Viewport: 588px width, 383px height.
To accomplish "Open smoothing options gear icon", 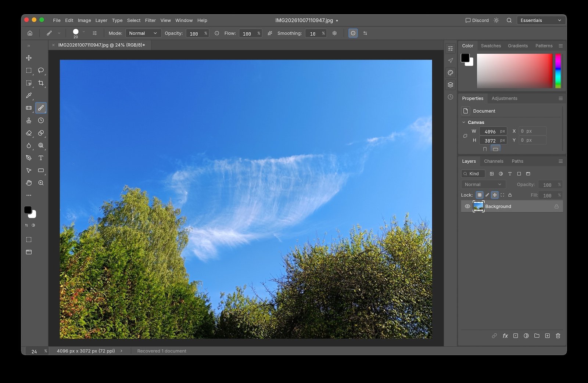I will click(x=334, y=33).
